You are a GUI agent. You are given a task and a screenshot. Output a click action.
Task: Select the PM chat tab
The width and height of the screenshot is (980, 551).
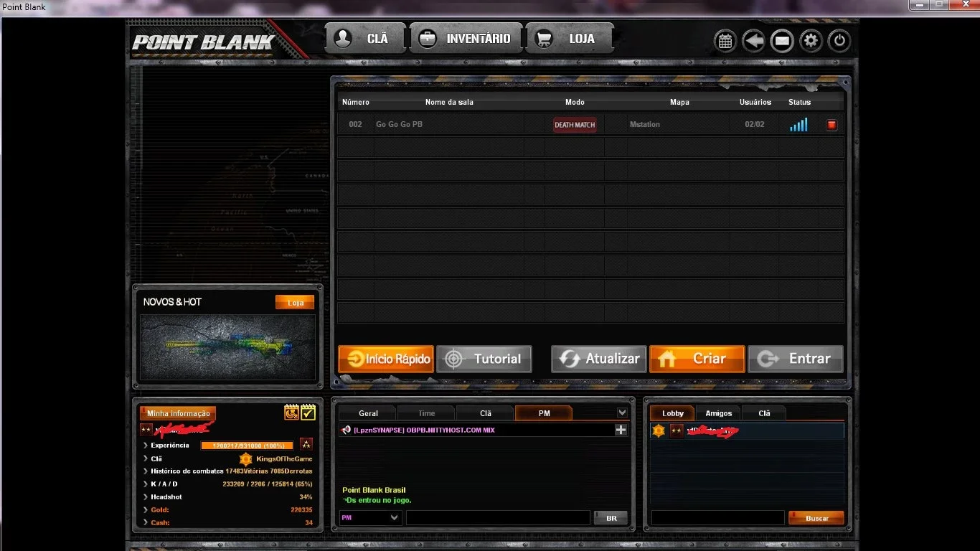tap(544, 413)
